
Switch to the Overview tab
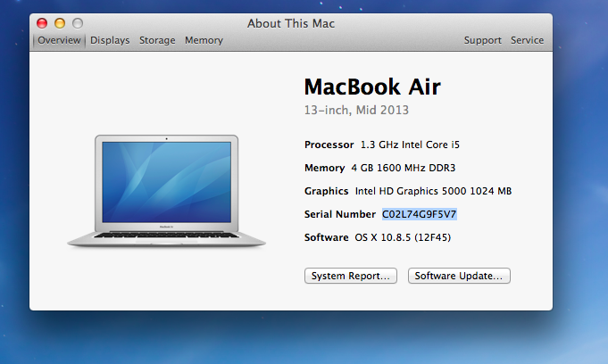[x=59, y=40]
